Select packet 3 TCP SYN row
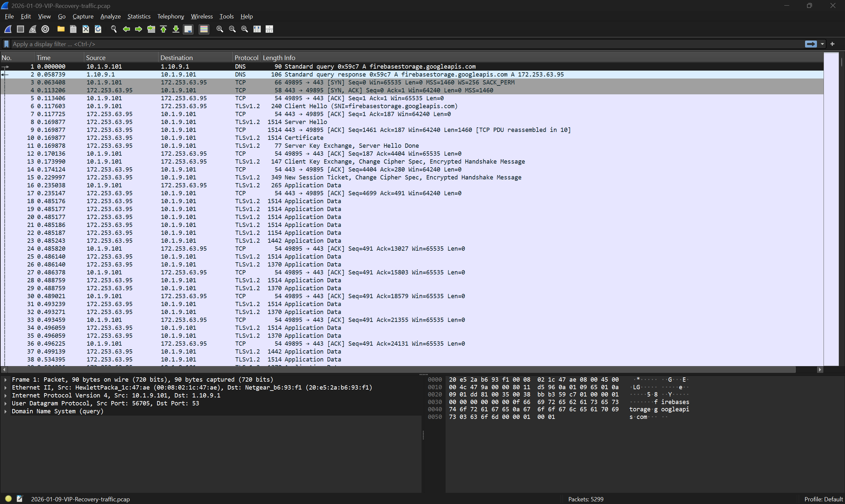This screenshot has height=504, width=845. pyautogui.click(x=412, y=82)
